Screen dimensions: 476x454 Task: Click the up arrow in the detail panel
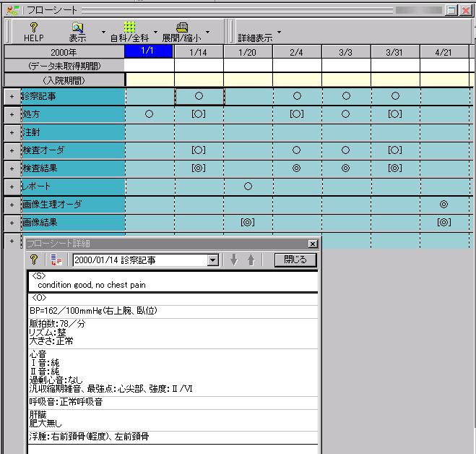click(251, 260)
